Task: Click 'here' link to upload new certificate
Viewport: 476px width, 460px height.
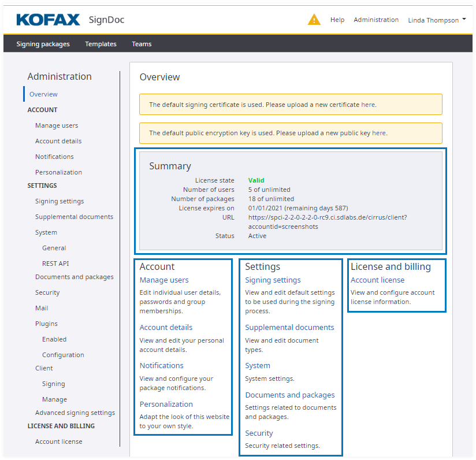Action: coord(368,105)
